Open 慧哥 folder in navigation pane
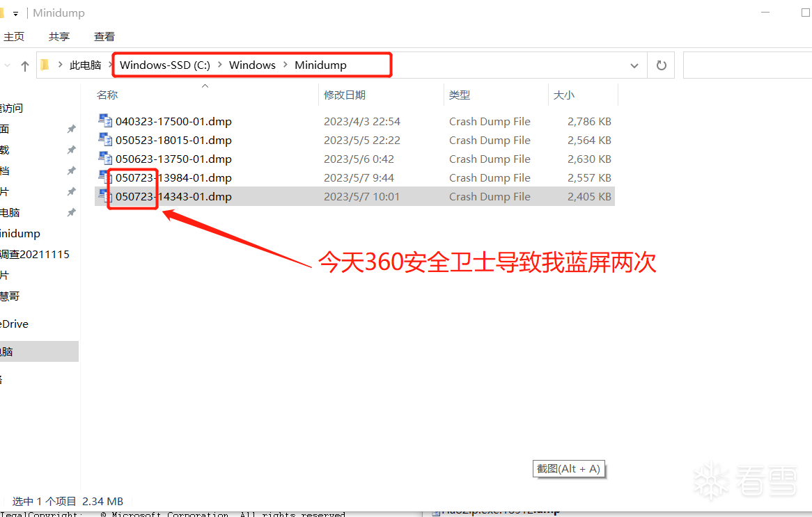This screenshot has height=517, width=812. tap(10, 296)
